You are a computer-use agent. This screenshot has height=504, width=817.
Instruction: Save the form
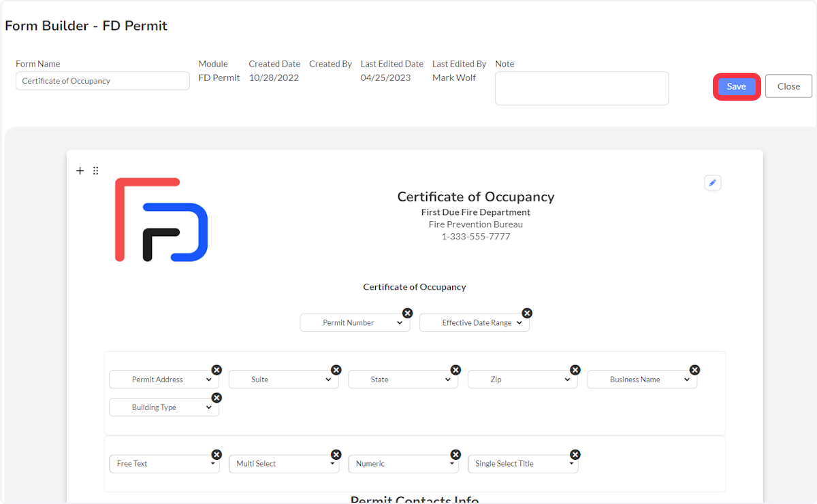click(737, 86)
